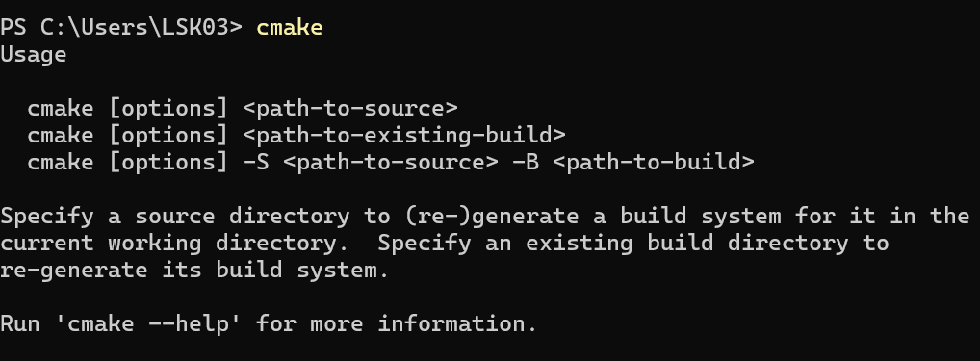Click '[options]' in the second usage line
Screen dimensions: 980x361
168,136
